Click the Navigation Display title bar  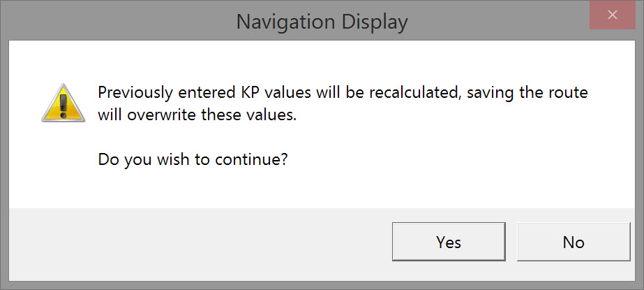pos(321,21)
